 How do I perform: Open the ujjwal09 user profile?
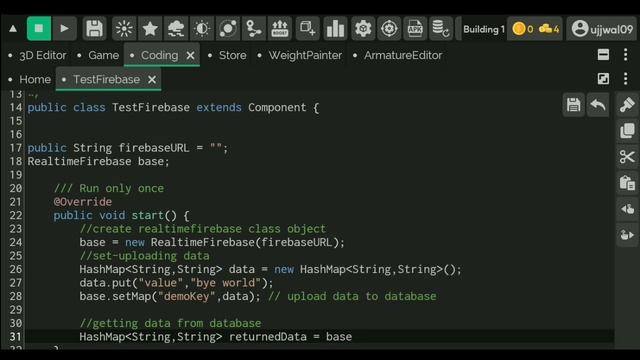coord(602,29)
